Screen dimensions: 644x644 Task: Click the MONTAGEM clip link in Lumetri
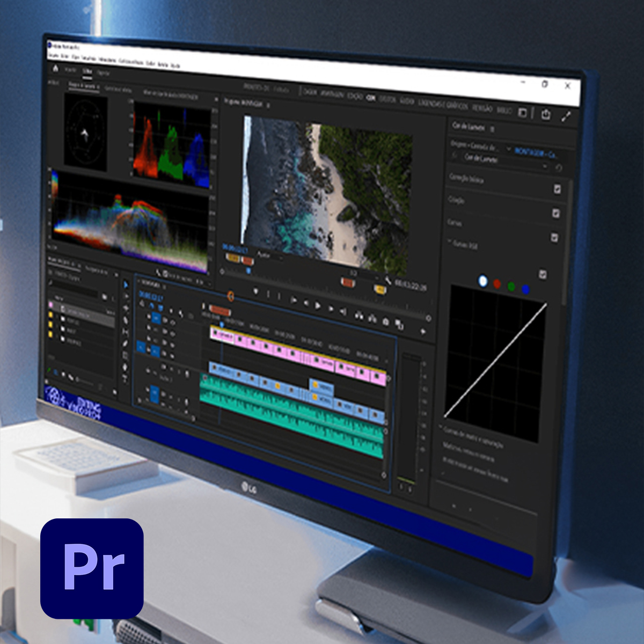[535, 153]
